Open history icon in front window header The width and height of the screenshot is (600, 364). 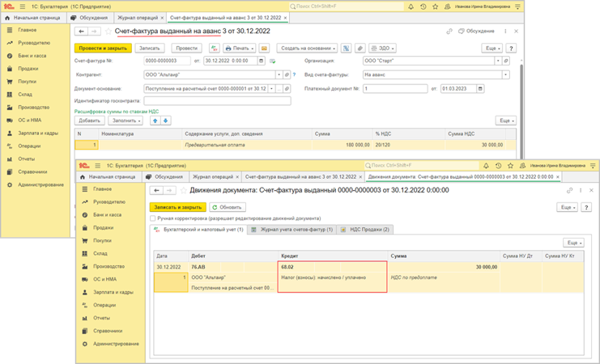(498, 166)
